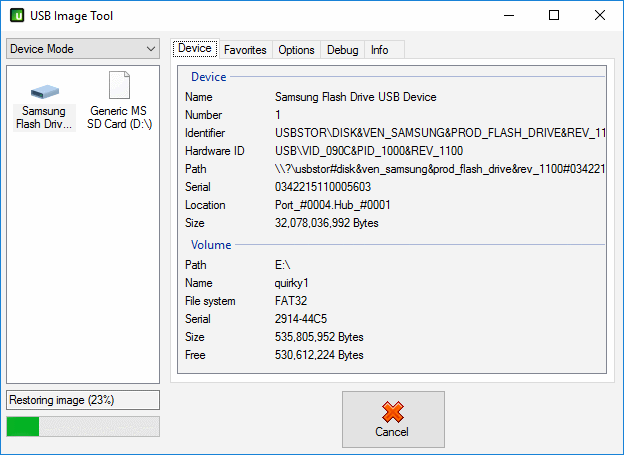Viewport: 624px width, 455px height.
Task: Select Hardware ID 'USB\VID_090C&PID_1000&REV_1100'
Action: click(369, 151)
